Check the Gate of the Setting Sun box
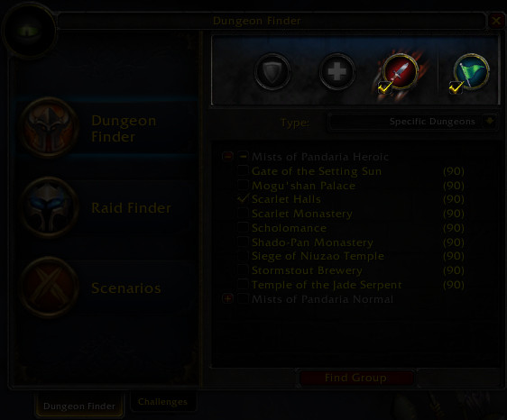This screenshot has width=507, height=420. point(243,170)
